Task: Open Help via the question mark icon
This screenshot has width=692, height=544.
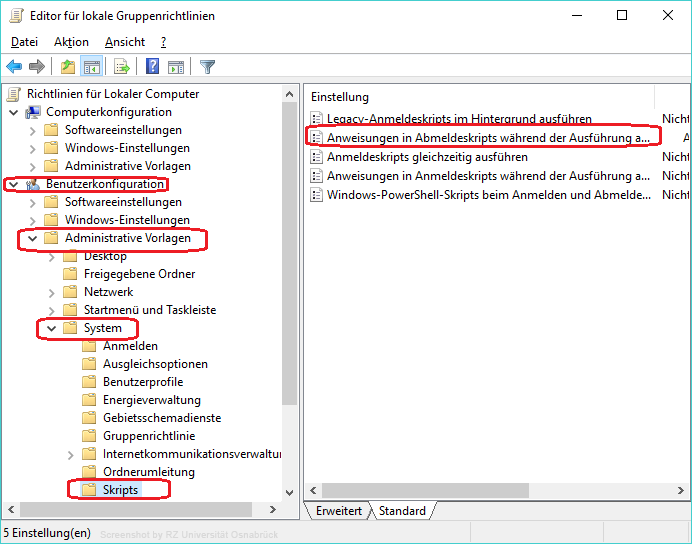Action: [153, 67]
